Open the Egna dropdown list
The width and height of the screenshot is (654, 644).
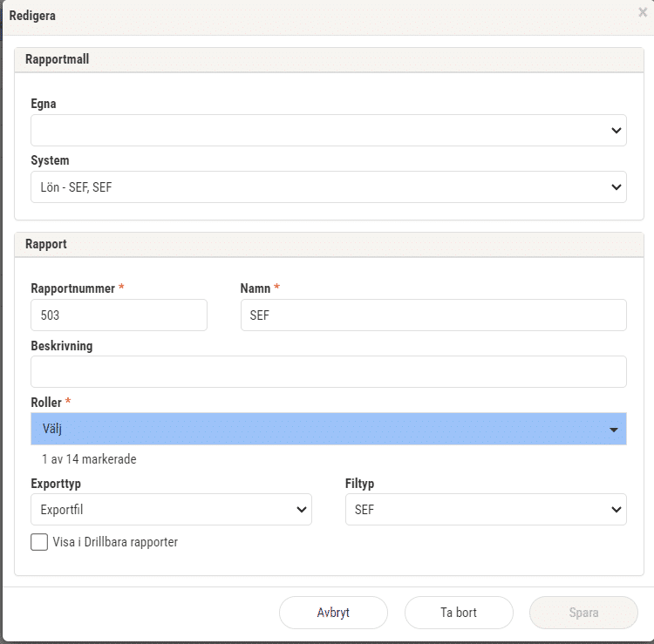pyautogui.click(x=328, y=130)
